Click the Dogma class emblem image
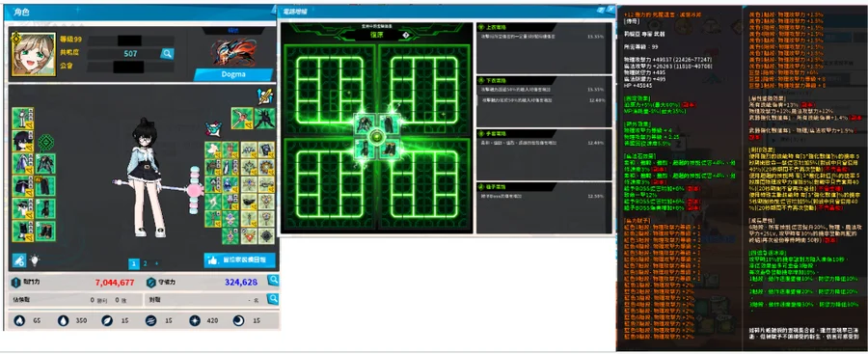Screen dimensions: 868x354 [x=233, y=52]
